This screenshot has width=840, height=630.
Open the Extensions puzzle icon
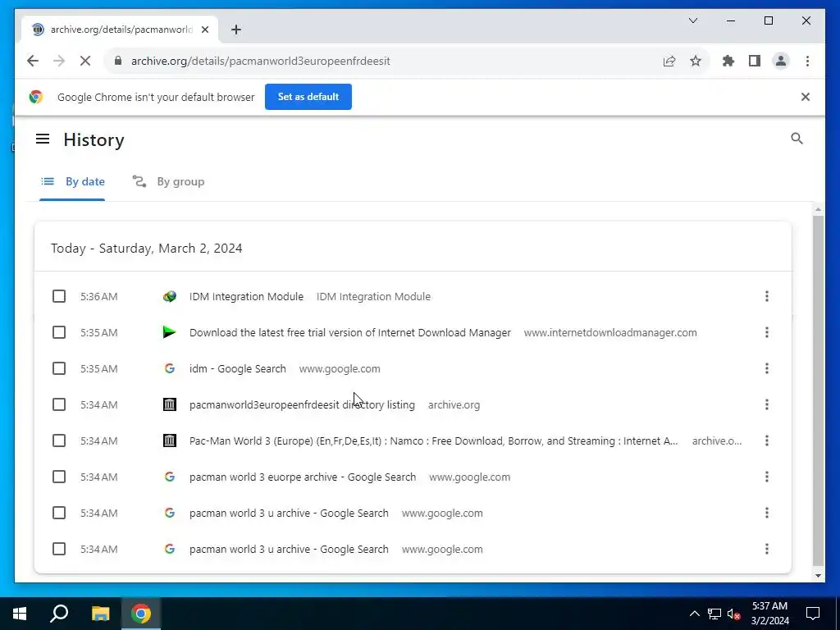click(x=728, y=61)
